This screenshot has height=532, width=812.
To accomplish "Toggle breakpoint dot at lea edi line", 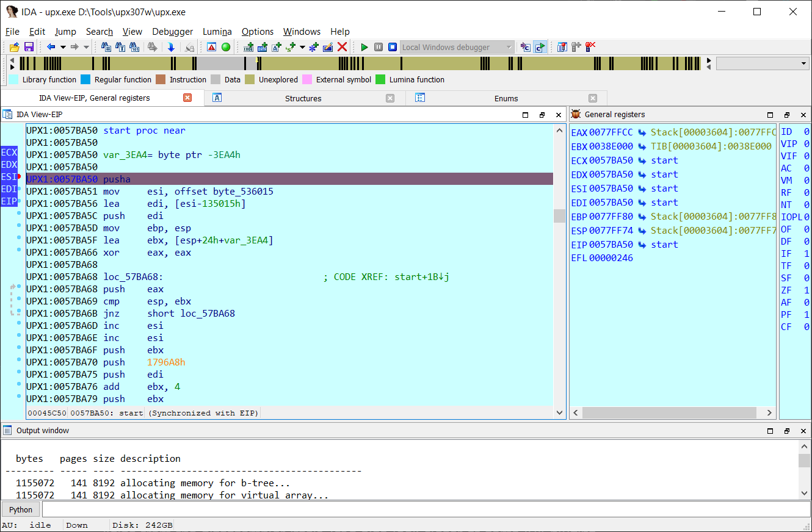I will (x=20, y=201).
